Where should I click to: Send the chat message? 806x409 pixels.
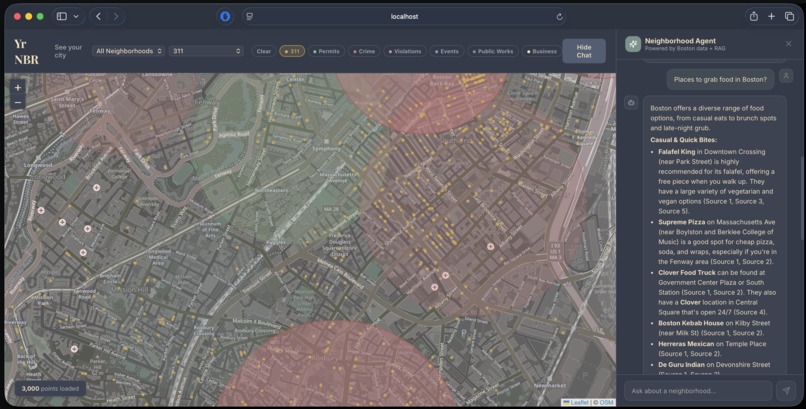coord(786,391)
